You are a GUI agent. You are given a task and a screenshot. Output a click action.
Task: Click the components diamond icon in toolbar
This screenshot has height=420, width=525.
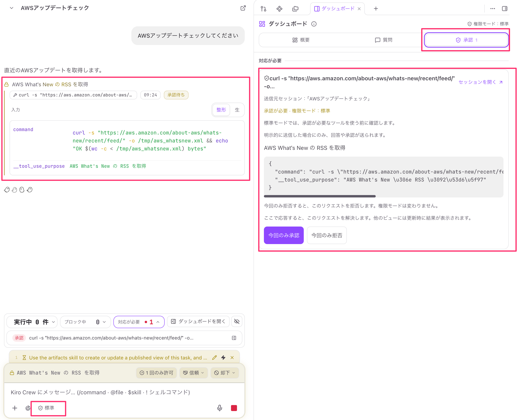coord(279,9)
